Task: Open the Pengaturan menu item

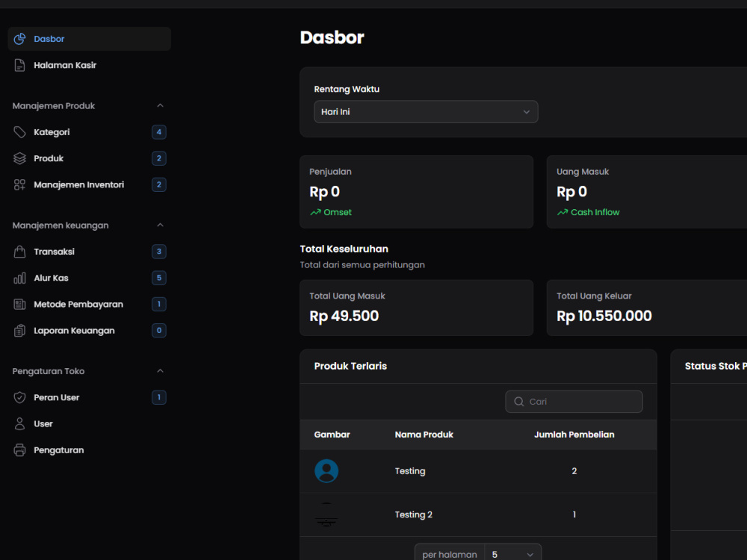Action: click(90, 450)
